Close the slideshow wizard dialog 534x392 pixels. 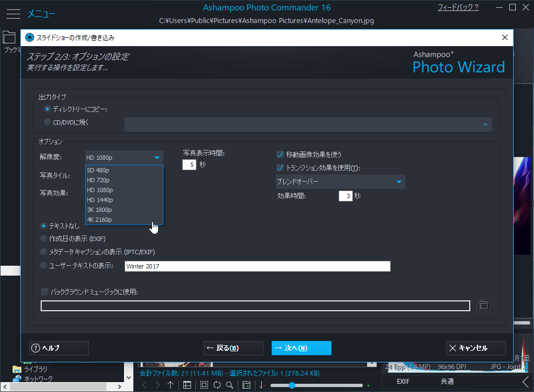pyautogui.click(x=505, y=37)
